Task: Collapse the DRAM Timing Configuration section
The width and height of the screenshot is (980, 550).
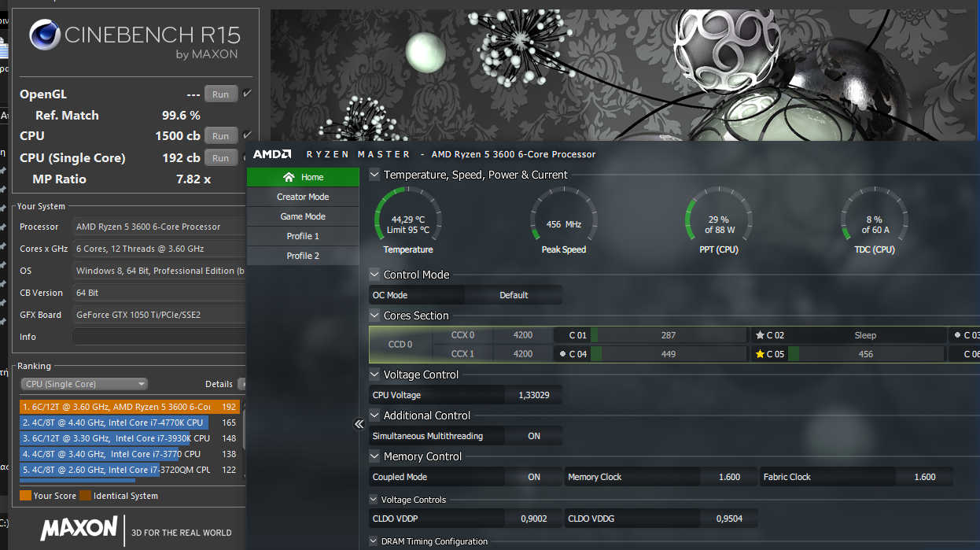Action: tap(374, 541)
